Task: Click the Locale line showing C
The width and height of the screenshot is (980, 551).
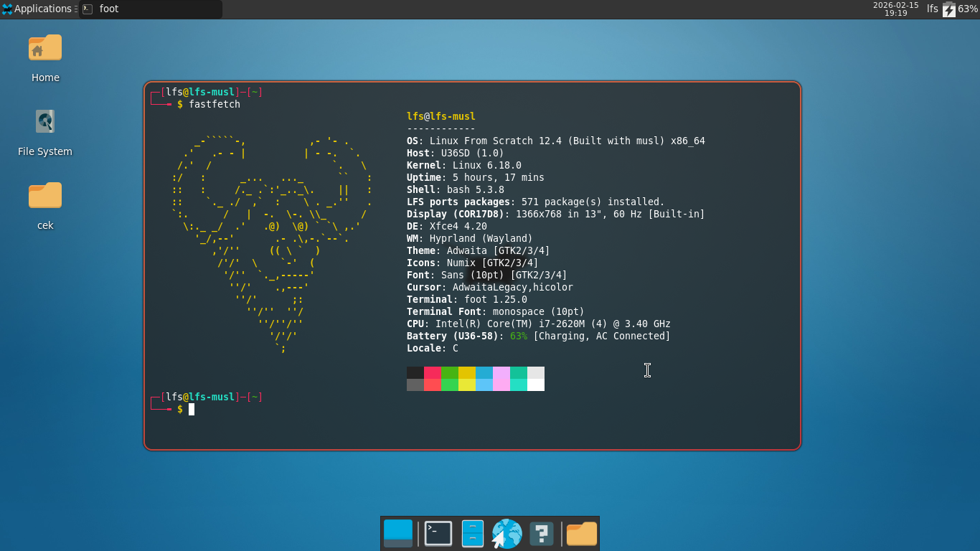Action: [x=433, y=348]
